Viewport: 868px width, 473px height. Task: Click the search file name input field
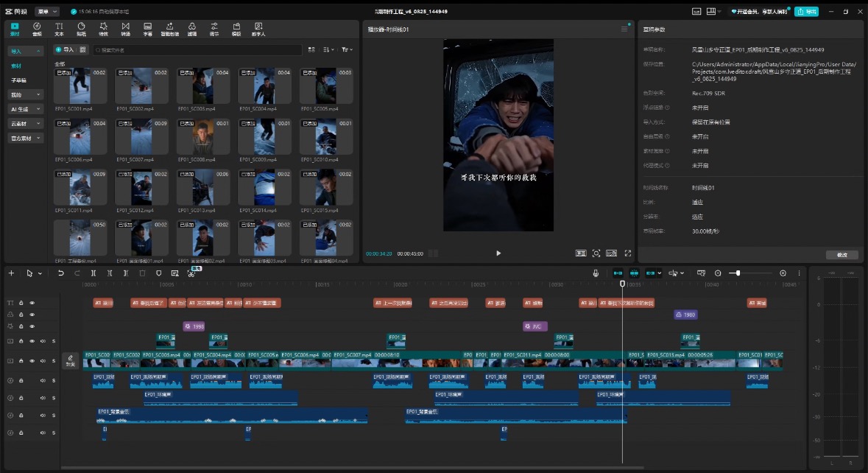click(x=197, y=50)
